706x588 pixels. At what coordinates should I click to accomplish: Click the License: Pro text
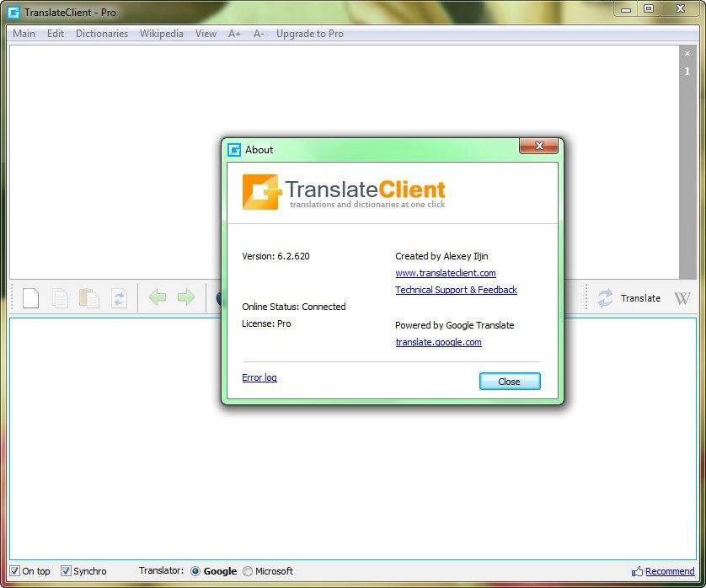(x=266, y=323)
